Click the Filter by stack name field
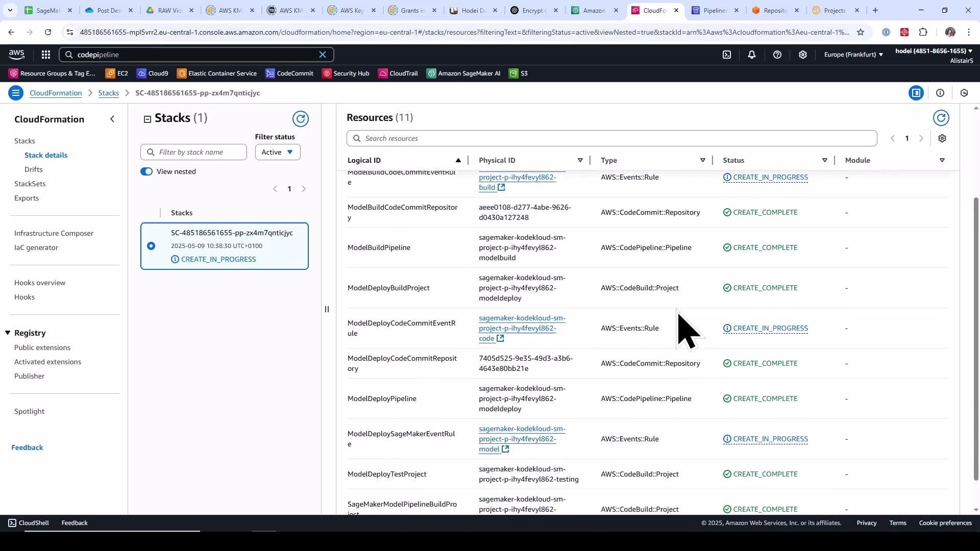Screen dimensions: 980x551 [x=193, y=152]
